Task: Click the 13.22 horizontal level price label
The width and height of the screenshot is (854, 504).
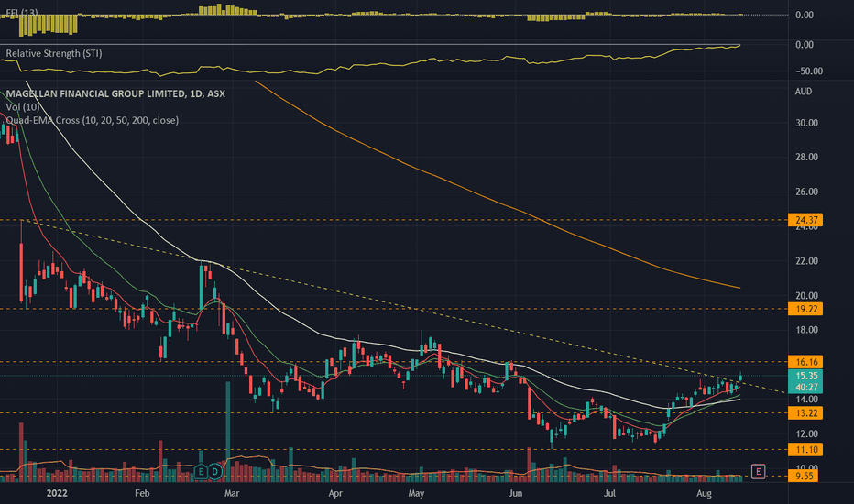Action: pos(805,413)
